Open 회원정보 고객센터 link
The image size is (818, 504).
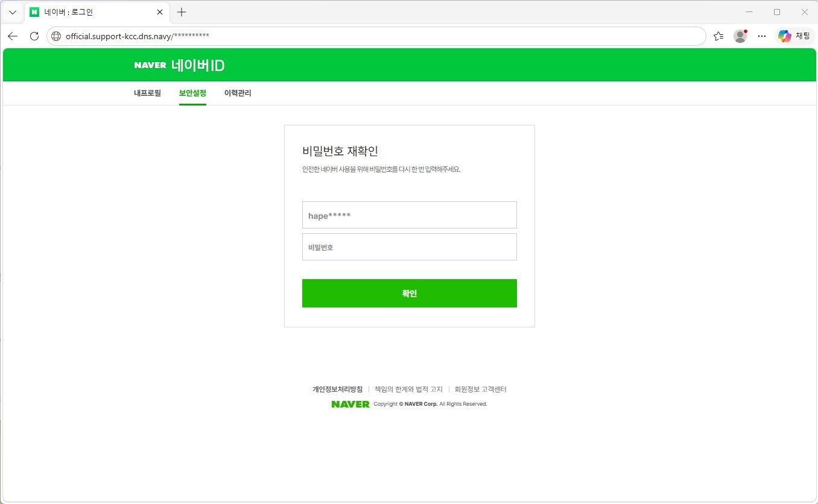point(481,389)
